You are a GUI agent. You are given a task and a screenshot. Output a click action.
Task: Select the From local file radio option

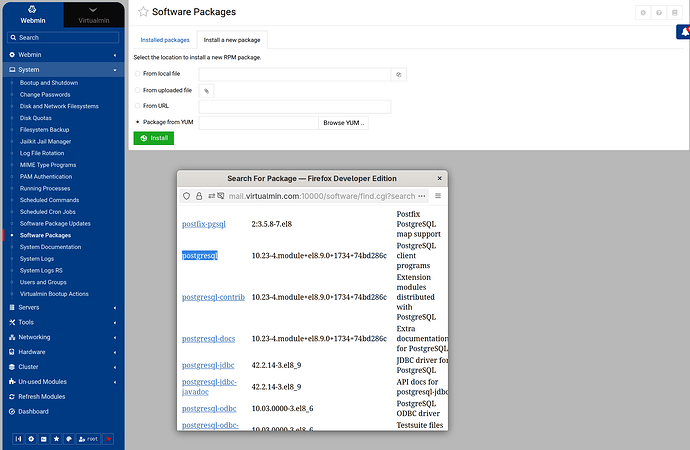click(x=138, y=74)
